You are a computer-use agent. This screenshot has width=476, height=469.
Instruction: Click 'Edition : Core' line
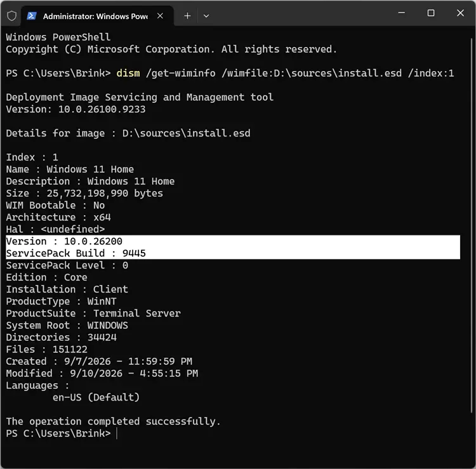click(x=46, y=277)
